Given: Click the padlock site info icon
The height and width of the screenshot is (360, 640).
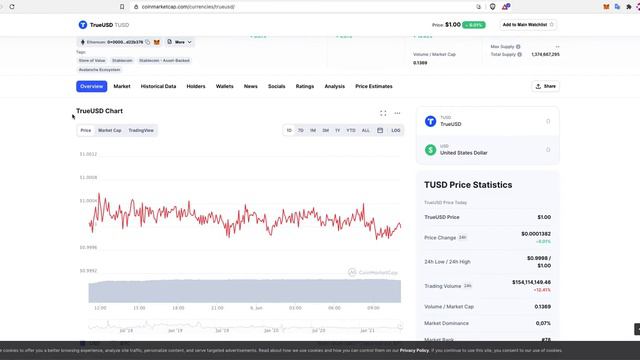Looking at the screenshot, I should [x=136, y=7].
